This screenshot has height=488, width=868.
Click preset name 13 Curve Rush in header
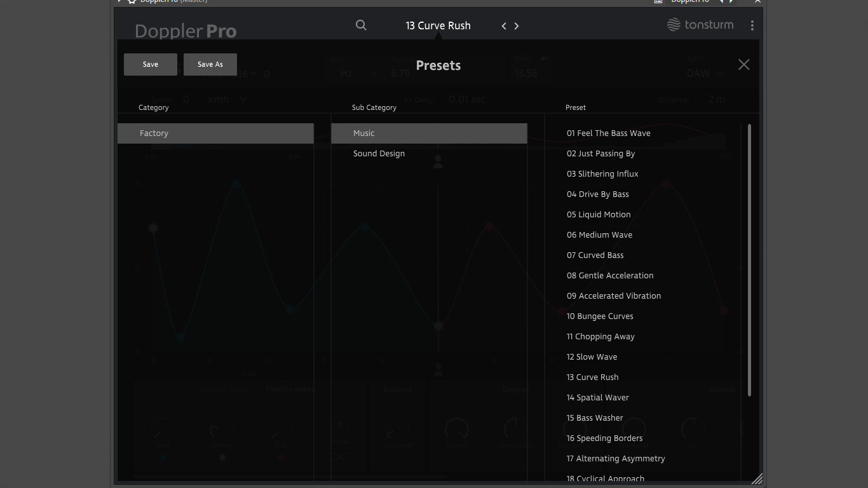click(438, 25)
